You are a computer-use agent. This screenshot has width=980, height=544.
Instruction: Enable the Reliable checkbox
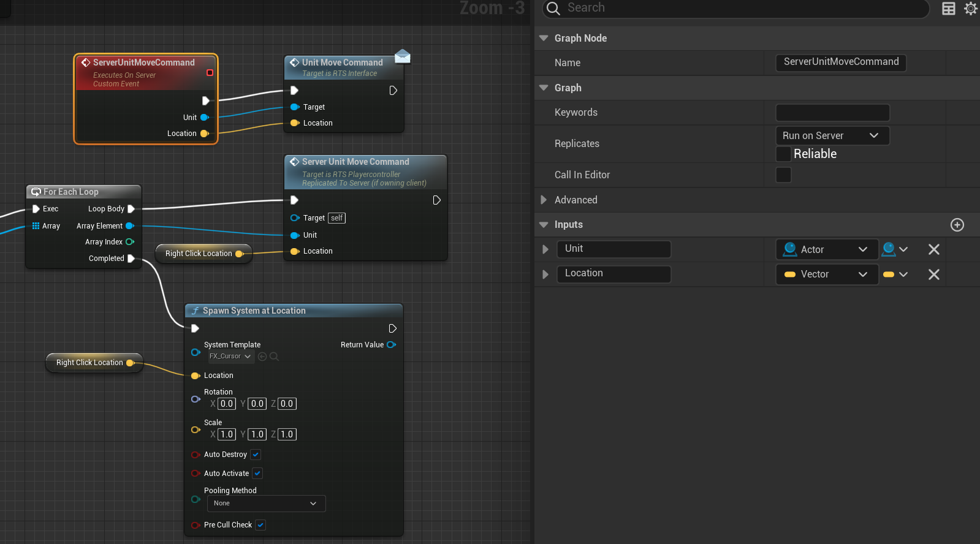pyautogui.click(x=783, y=154)
